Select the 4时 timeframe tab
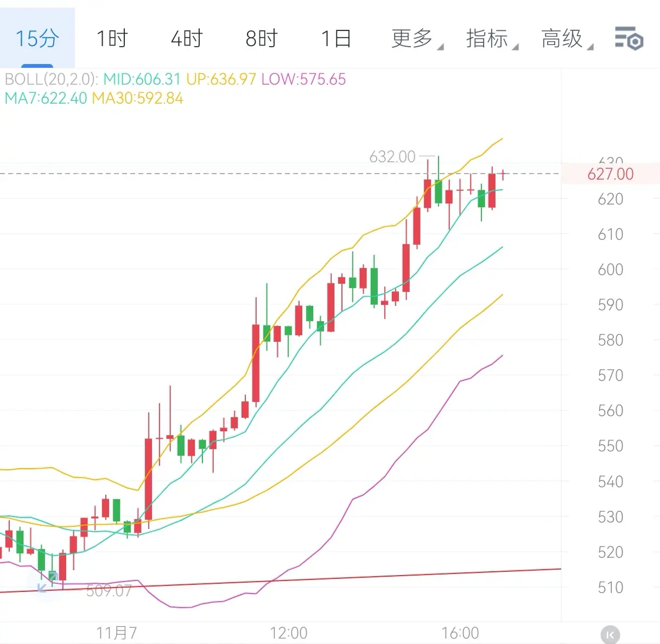 pyautogui.click(x=187, y=39)
